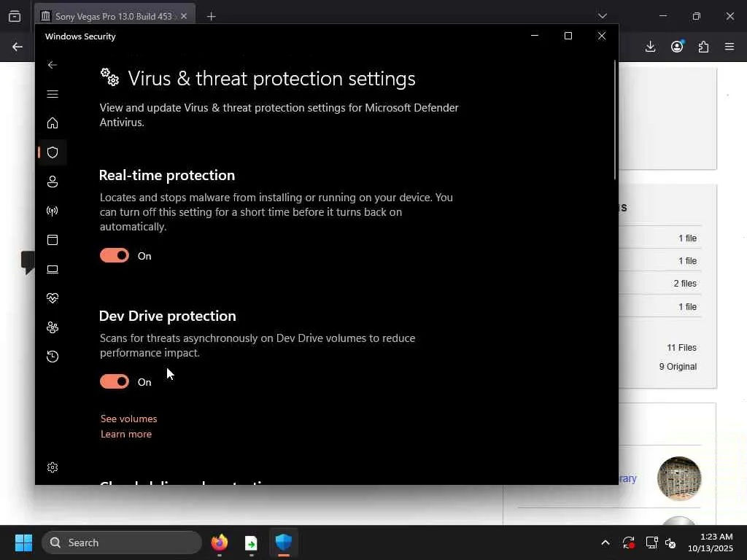Click the network tray icon

tap(651, 542)
